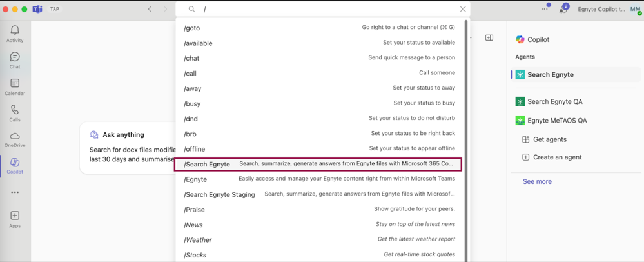Select Copilot in the left sidebar
This screenshot has width=644, height=262.
15,166
